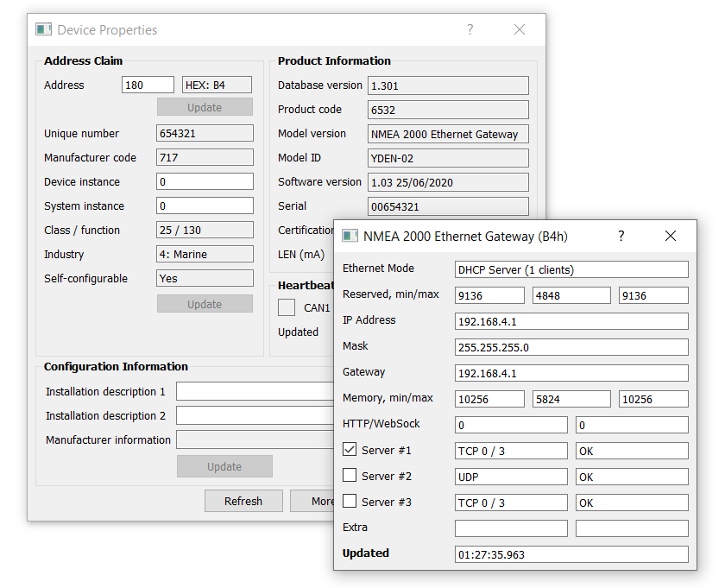Screen dimensions: 725x588
Task: Click the More button in Device Properties
Action: 312,501
